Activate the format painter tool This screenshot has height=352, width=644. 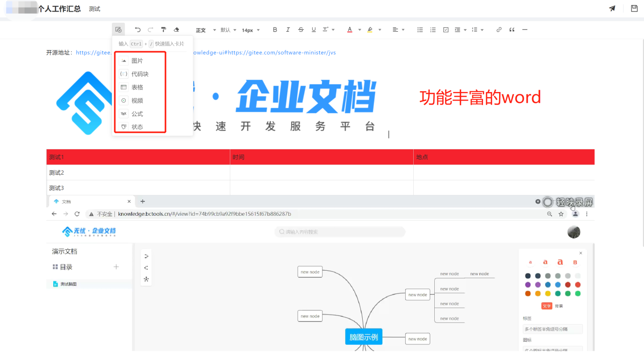tap(164, 30)
